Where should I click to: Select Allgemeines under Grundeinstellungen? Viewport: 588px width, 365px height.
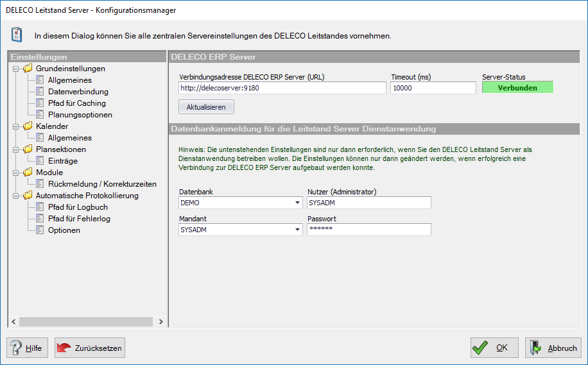70,80
